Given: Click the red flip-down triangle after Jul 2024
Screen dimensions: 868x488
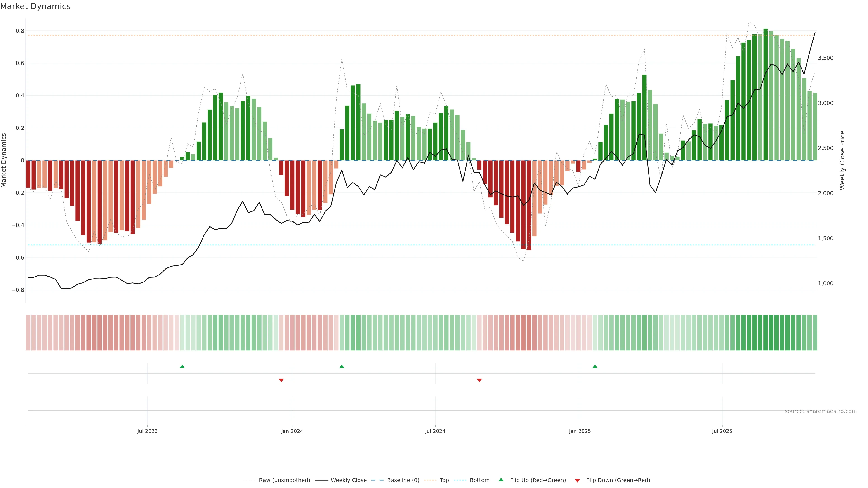Looking at the screenshot, I should (479, 380).
